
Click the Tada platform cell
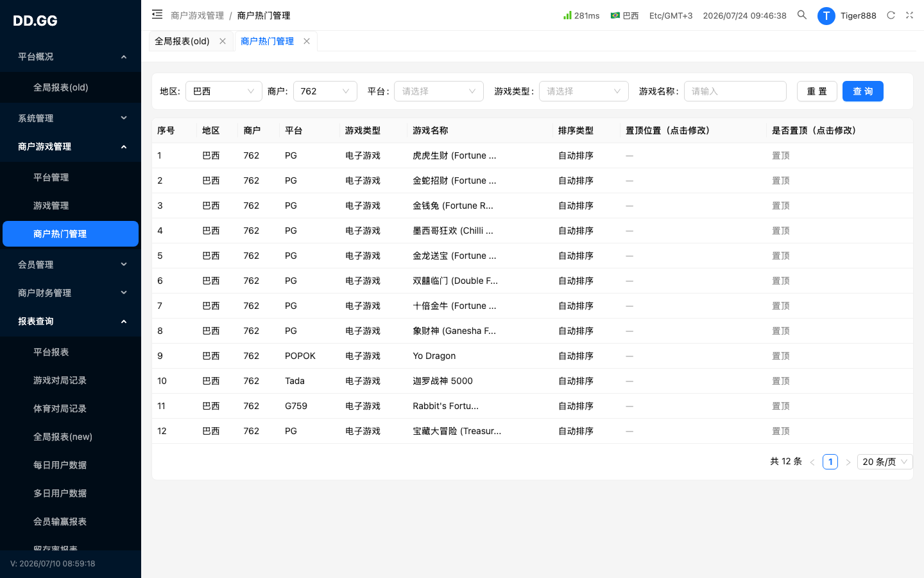295,381
